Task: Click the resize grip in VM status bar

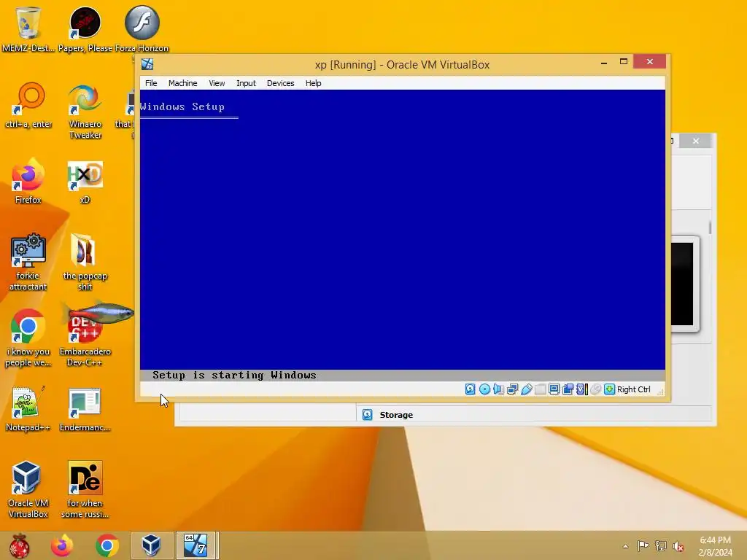Action: 661,392
